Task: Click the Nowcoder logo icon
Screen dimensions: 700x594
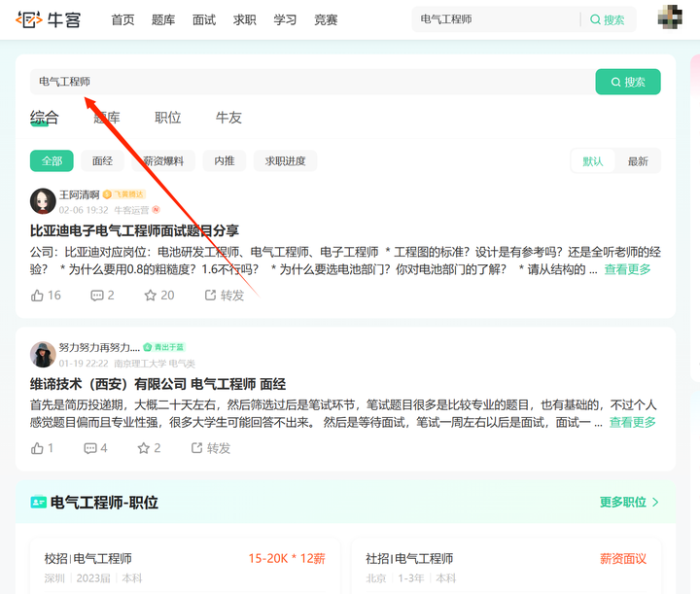Action: (x=29, y=19)
